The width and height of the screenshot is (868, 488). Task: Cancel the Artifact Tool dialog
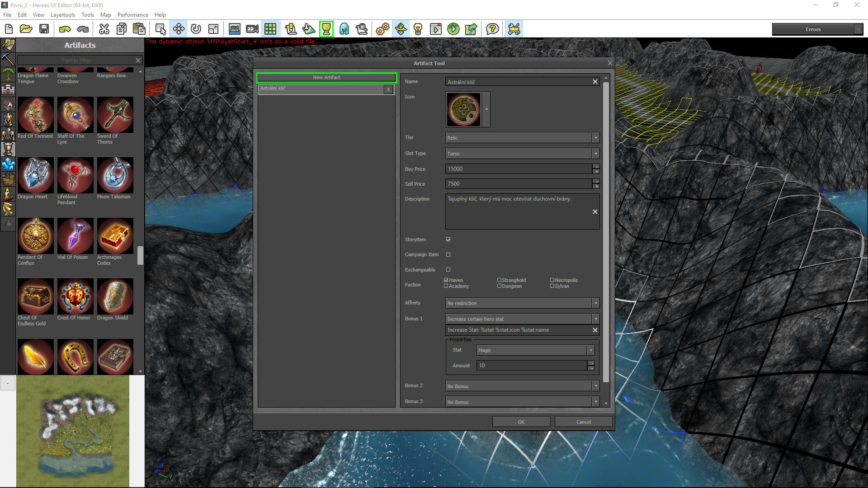coord(583,422)
